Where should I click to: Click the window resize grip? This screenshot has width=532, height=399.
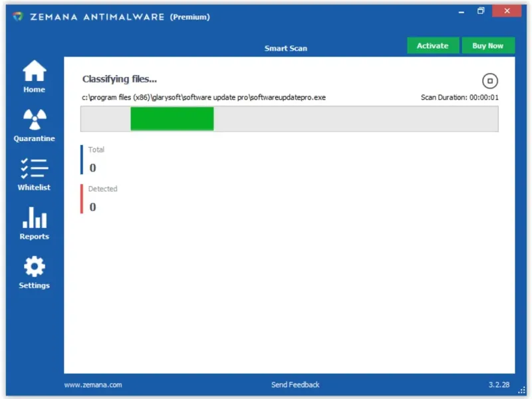522,390
